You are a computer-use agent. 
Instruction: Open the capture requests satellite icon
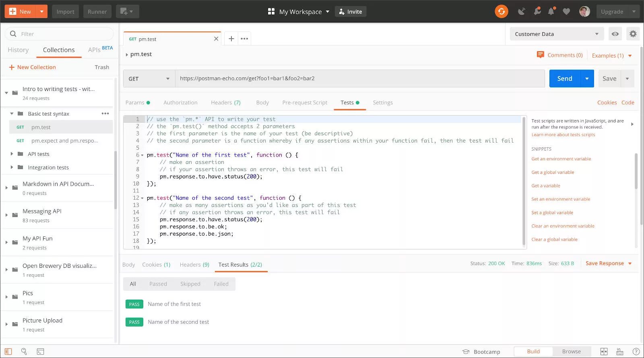pos(522,11)
